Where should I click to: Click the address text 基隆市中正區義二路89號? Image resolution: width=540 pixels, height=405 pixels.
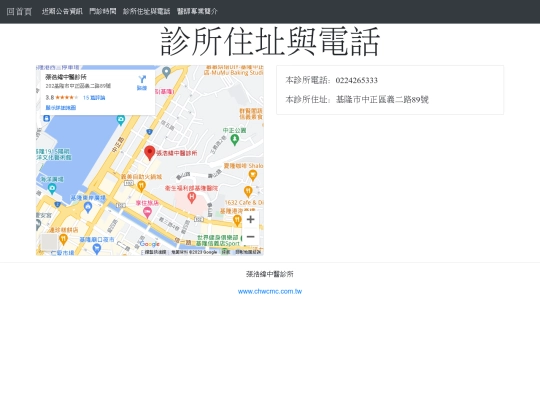[x=382, y=100]
